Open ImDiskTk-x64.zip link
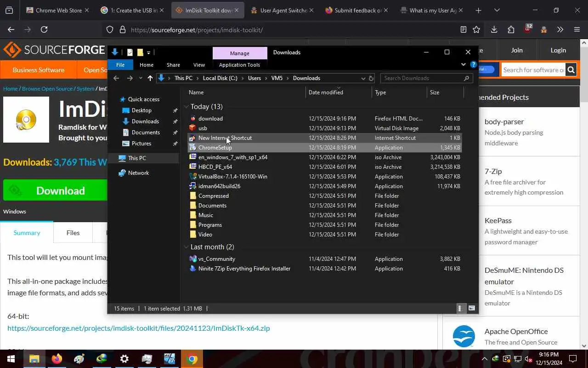This screenshot has height=368, width=588. coord(139,328)
